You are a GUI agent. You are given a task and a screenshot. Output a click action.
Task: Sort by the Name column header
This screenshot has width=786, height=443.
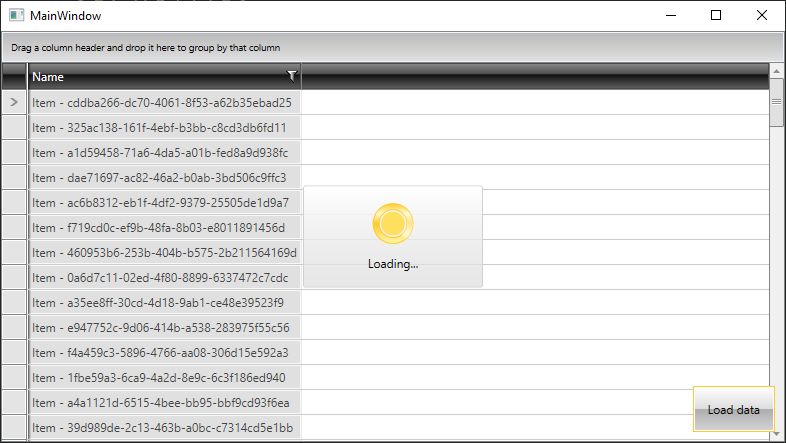click(150, 76)
